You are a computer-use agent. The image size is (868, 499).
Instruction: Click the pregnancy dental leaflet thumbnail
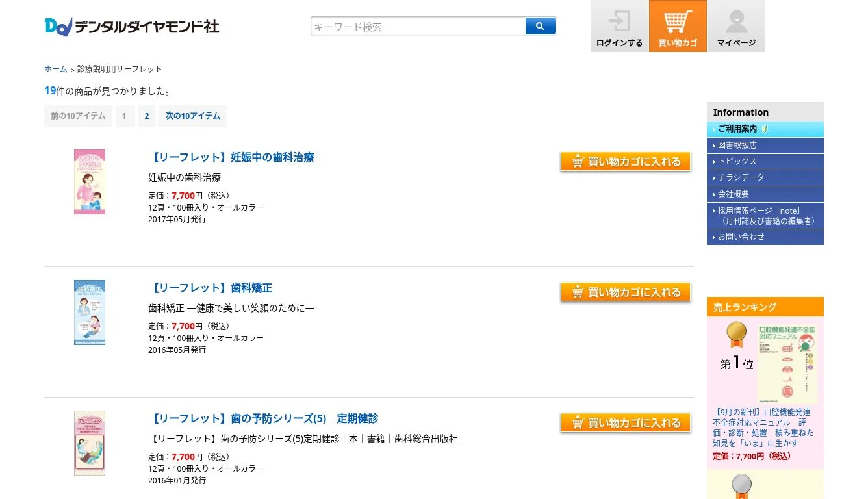coord(90,182)
